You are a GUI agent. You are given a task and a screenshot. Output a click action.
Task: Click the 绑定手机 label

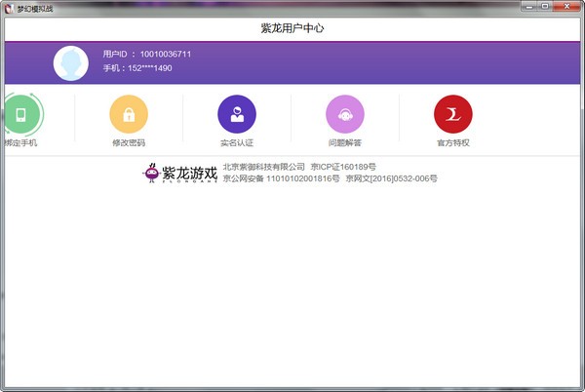click(20, 142)
